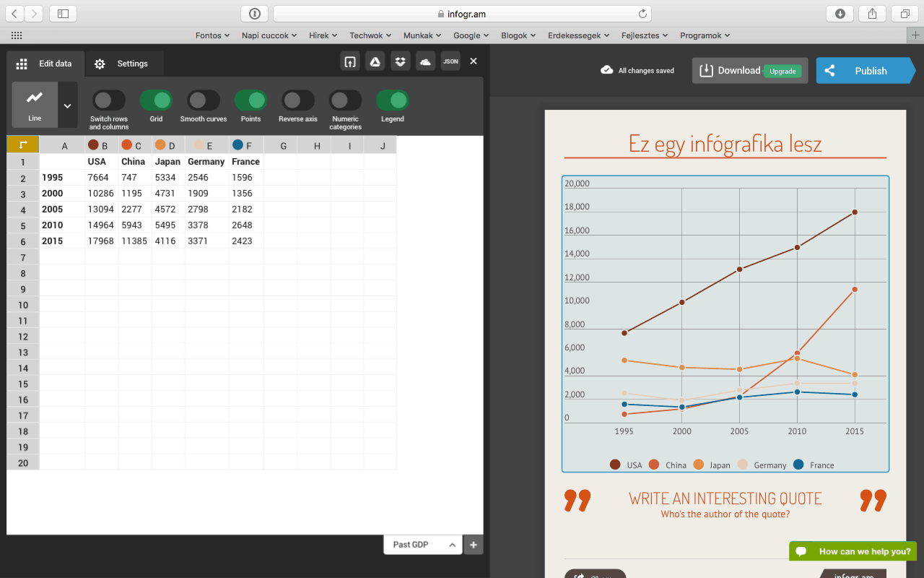Change the China series color in column C

coord(127,145)
